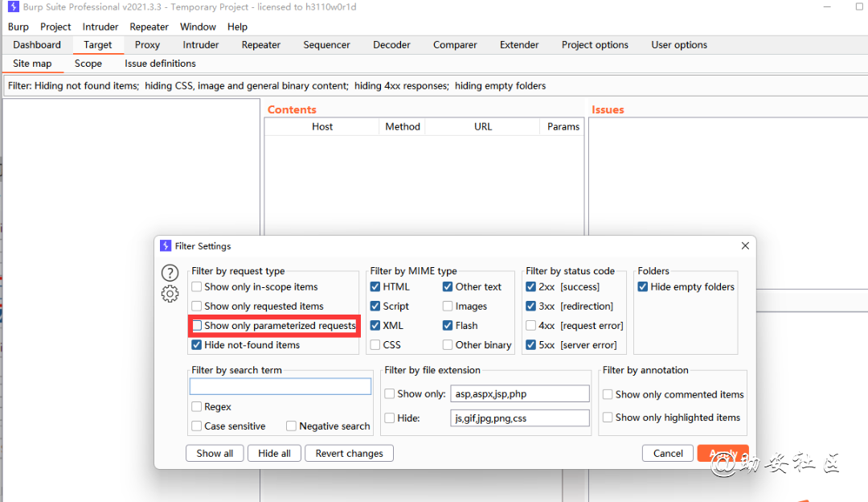Tick Show only parameterized requests checkbox
Image resolution: width=868 pixels, height=502 pixels.
tap(197, 325)
